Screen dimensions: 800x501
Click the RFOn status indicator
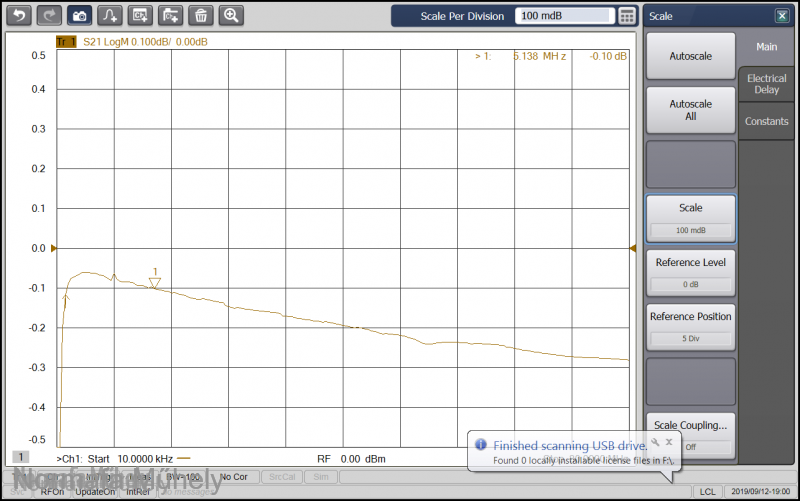tap(52, 492)
